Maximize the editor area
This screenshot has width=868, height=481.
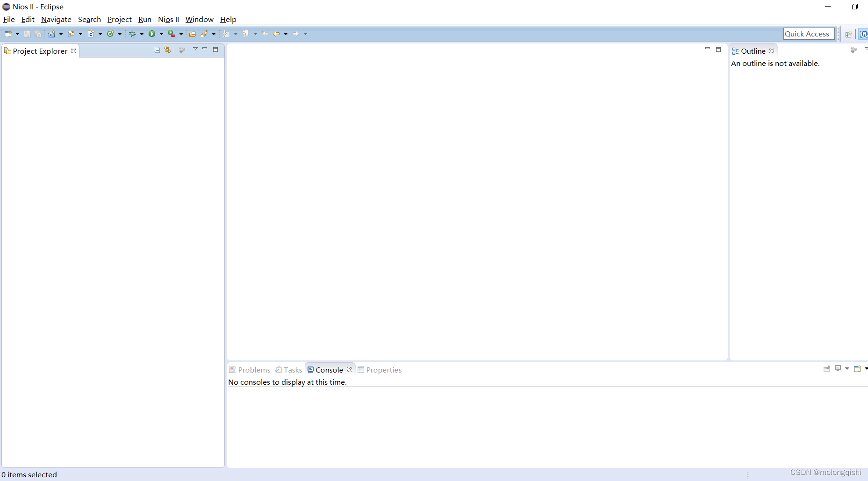click(x=718, y=50)
